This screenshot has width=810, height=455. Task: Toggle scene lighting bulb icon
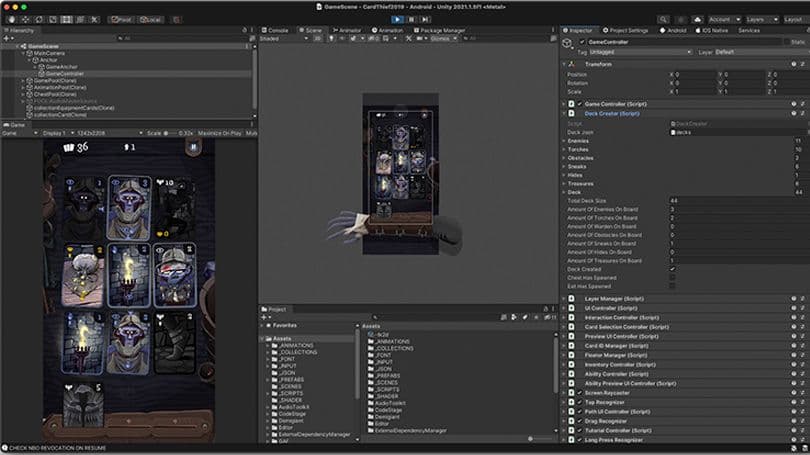tap(331, 39)
